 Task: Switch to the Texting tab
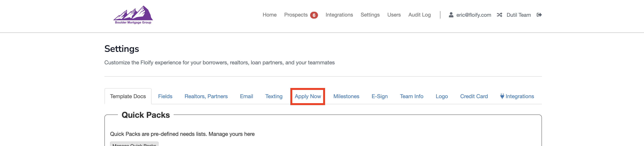click(274, 96)
